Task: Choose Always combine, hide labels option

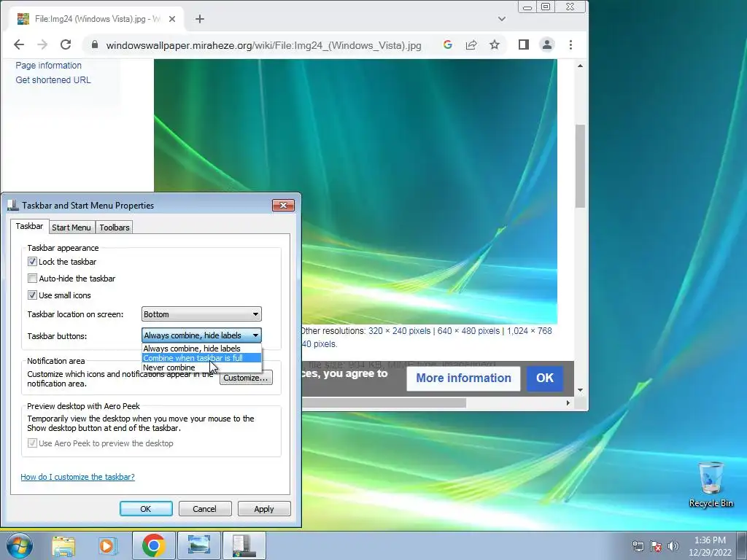Action: [201, 349]
